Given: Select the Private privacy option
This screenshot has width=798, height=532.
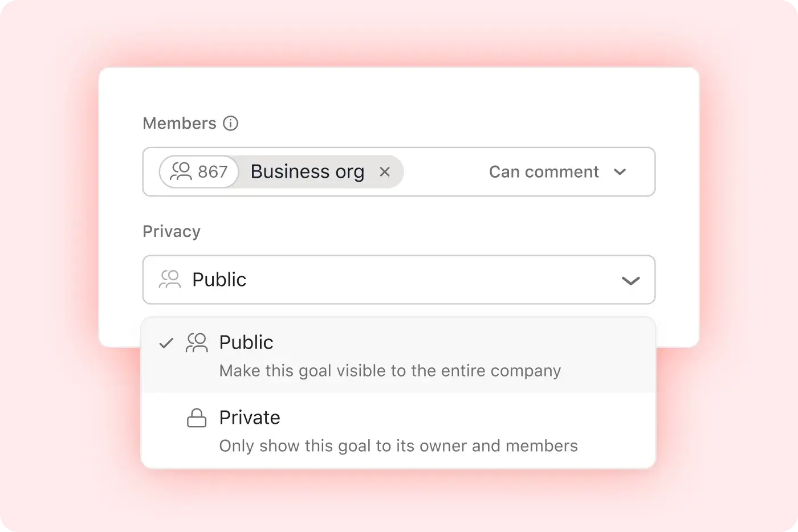Looking at the screenshot, I should 398,431.
